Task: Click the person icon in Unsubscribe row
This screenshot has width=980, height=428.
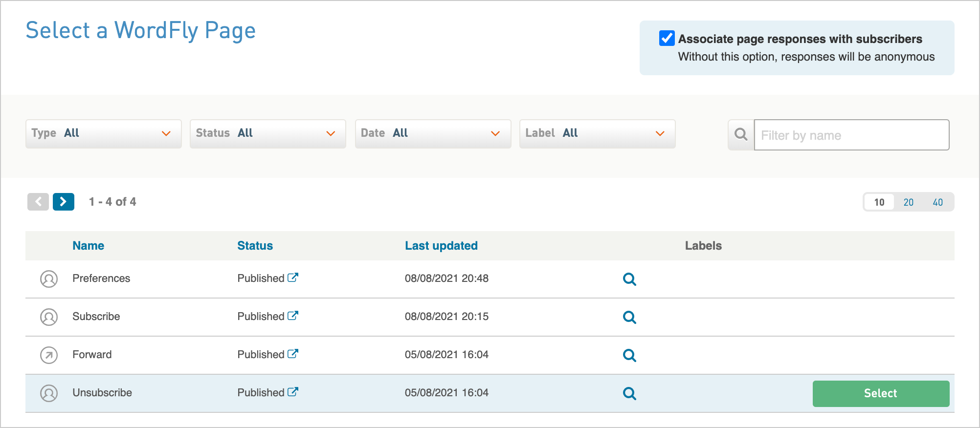Action: [x=49, y=393]
